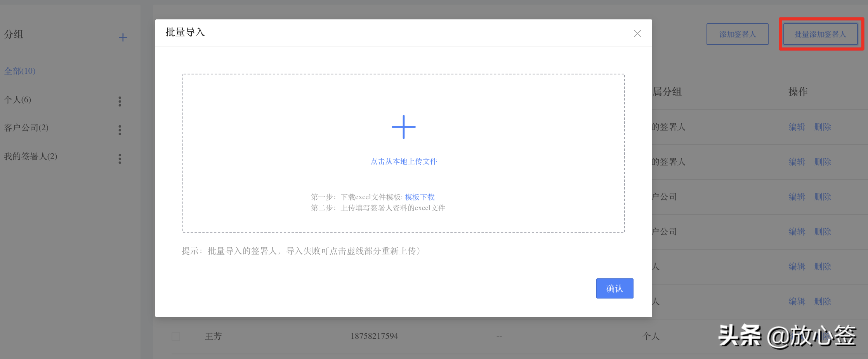Close the 批量导入 dialog with the X
Viewport: 868px width, 359px height.
(x=637, y=33)
